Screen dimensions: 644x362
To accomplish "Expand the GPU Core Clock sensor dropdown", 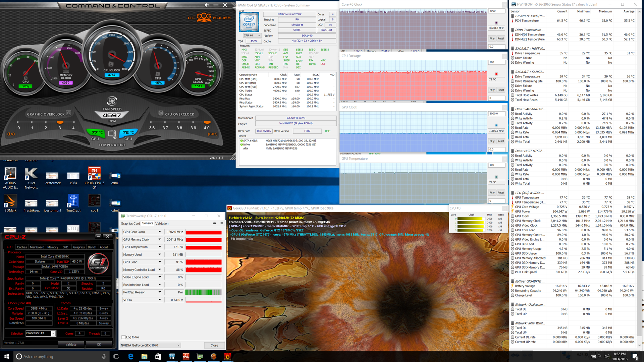I will [160, 232].
